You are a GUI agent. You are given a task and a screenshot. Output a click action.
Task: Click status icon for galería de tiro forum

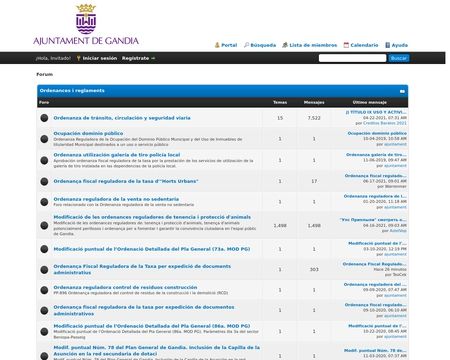pos(44,160)
